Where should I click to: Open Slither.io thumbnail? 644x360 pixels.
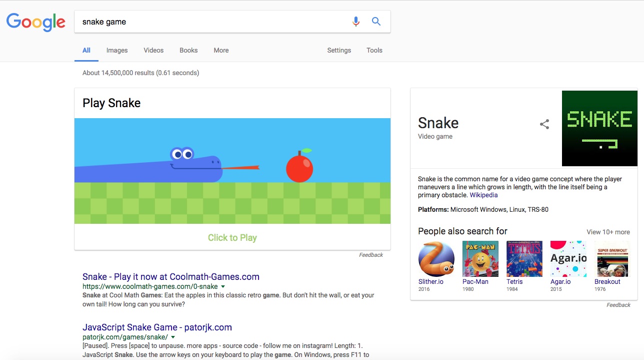pyautogui.click(x=436, y=259)
